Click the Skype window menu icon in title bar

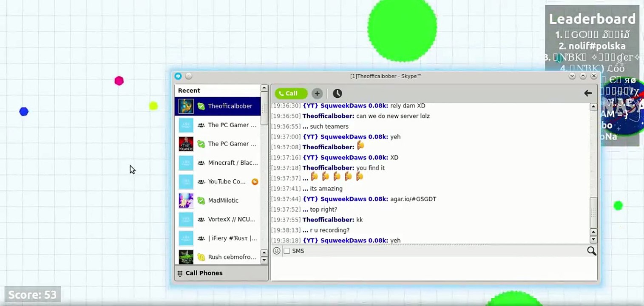(x=178, y=76)
